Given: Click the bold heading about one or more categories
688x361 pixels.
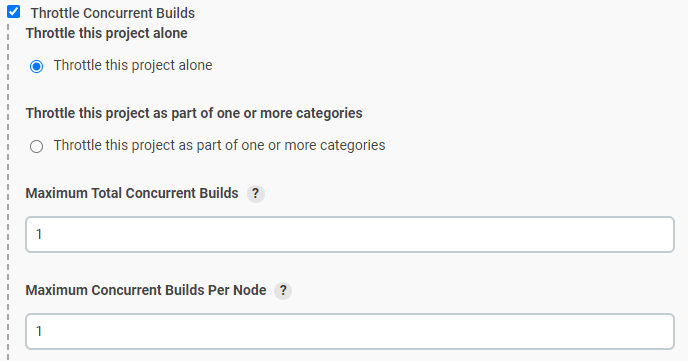Looking at the screenshot, I should pyautogui.click(x=194, y=113).
